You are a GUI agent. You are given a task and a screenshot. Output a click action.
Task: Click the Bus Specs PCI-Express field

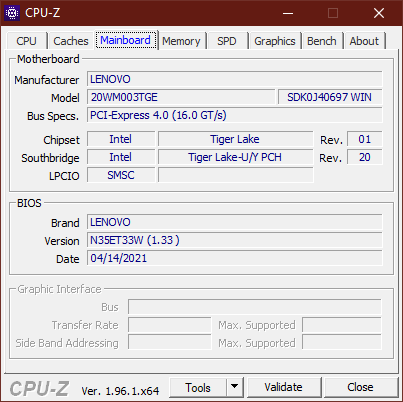coord(235,115)
